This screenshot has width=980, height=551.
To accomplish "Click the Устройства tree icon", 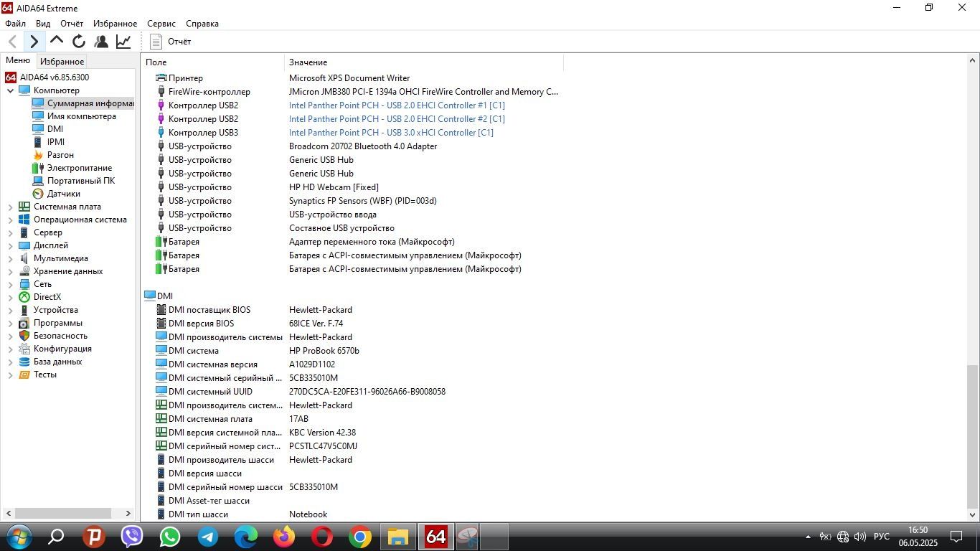I will pos(24,310).
